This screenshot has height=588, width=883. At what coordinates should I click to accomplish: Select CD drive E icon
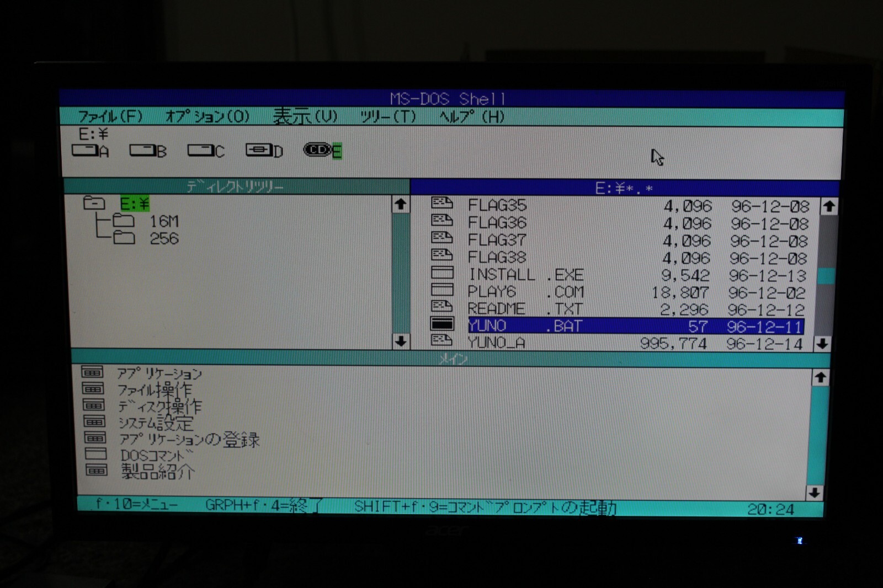click(323, 150)
